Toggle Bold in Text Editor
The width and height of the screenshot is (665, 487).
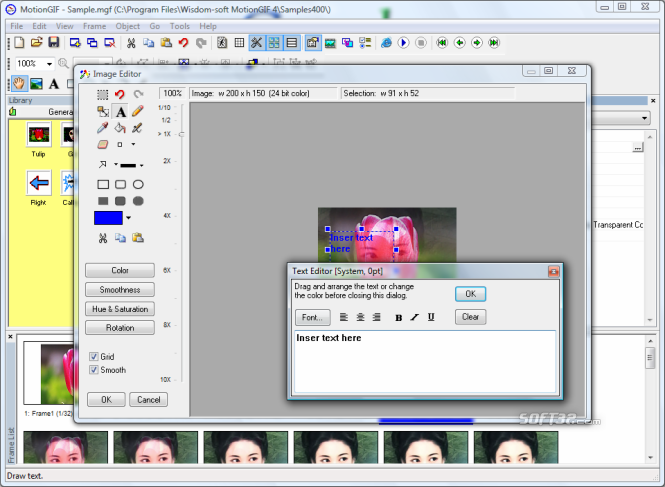[398, 317]
